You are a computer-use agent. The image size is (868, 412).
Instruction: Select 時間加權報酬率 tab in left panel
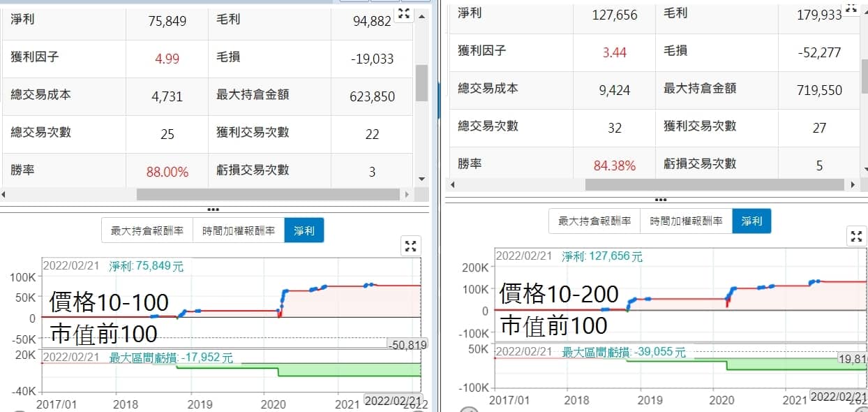click(x=239, y=230)
